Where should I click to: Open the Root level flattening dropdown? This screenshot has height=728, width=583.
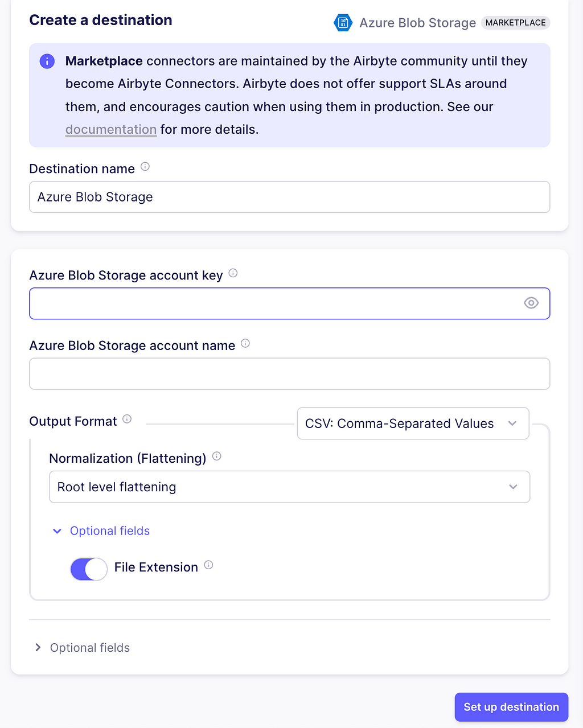click(x=289, y=487)
